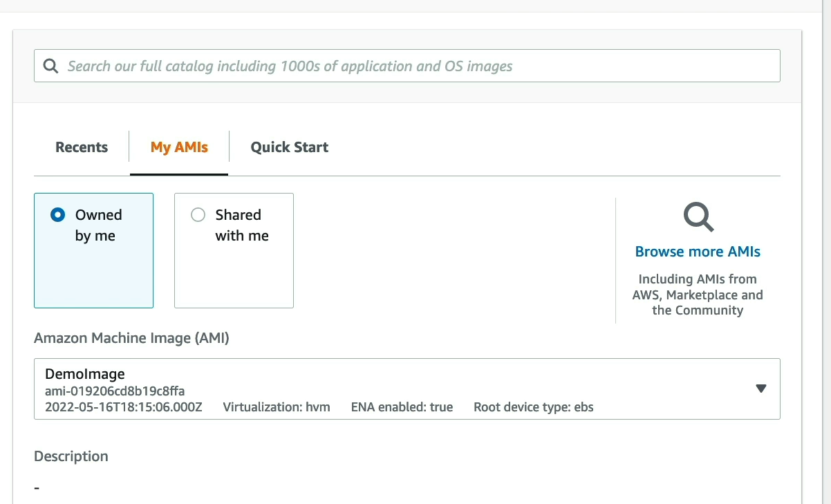
Task: Click the large Browse more AMIs magnifier icon
Action: [698, 217]
